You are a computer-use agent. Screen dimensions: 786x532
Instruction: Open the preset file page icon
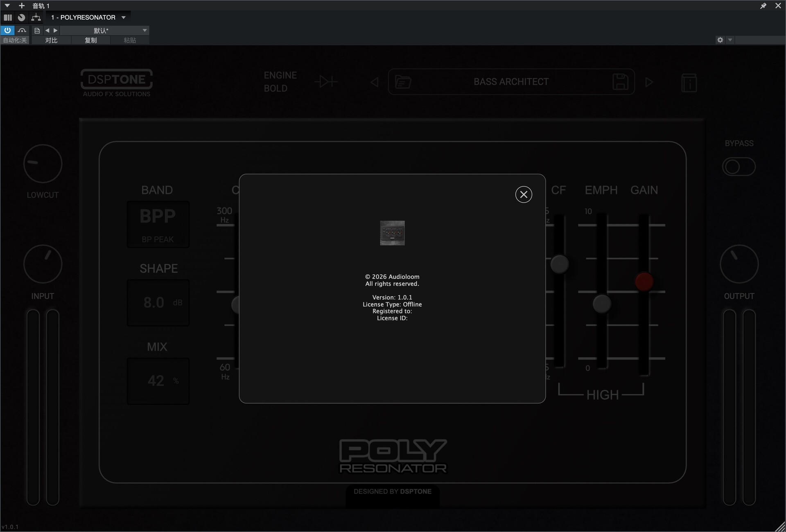click(37, 30)
